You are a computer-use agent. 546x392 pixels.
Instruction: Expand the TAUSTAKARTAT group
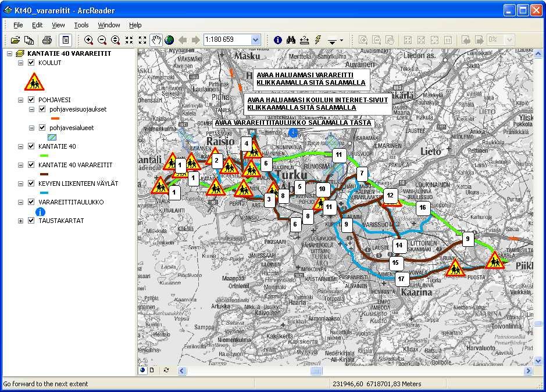[20, 221]
